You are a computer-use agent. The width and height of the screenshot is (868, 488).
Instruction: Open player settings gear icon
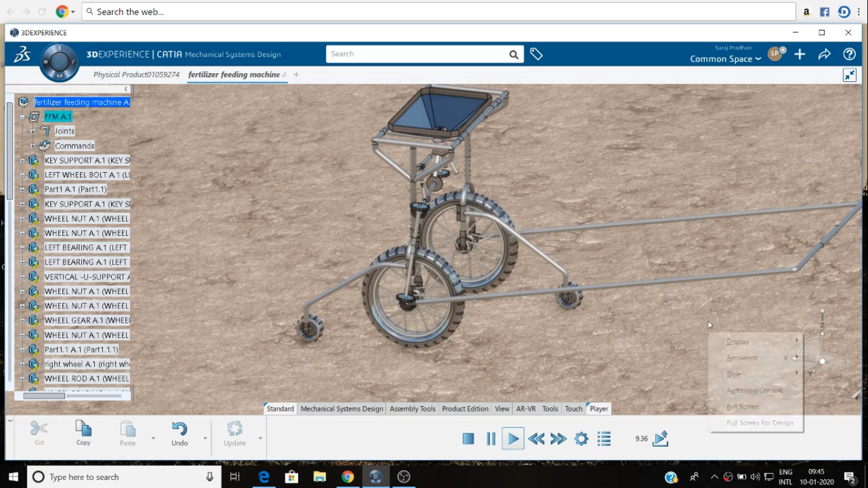(x=581, y=438)
